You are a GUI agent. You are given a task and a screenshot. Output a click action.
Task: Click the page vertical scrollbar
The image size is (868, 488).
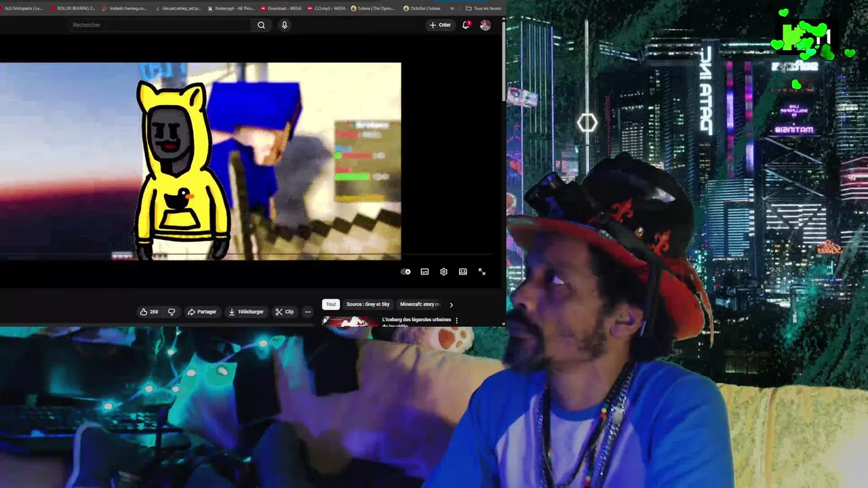pyautogui.click(x=504, y=61)
